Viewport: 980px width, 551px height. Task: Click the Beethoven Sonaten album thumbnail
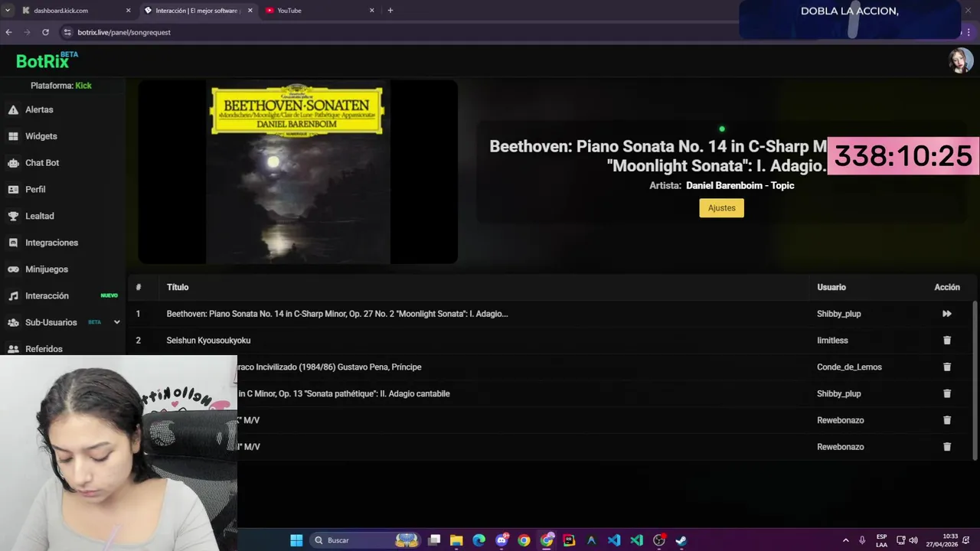[x=298, y=172]
